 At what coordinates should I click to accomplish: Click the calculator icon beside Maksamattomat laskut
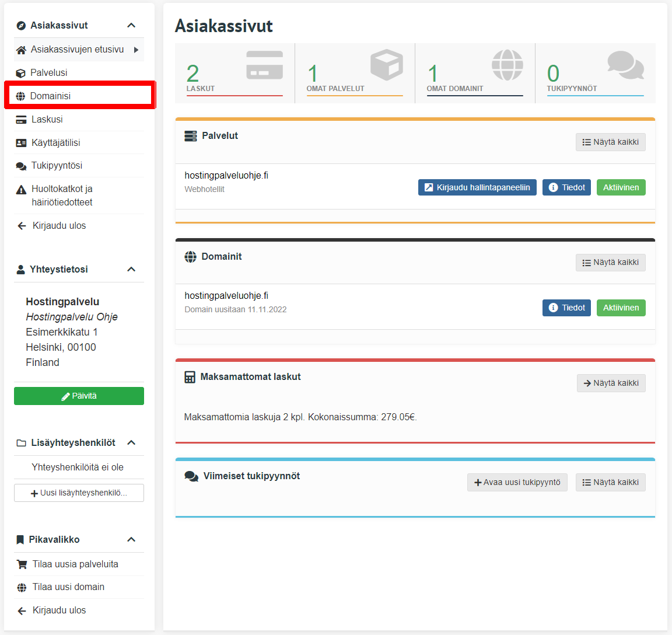[190, 377]
